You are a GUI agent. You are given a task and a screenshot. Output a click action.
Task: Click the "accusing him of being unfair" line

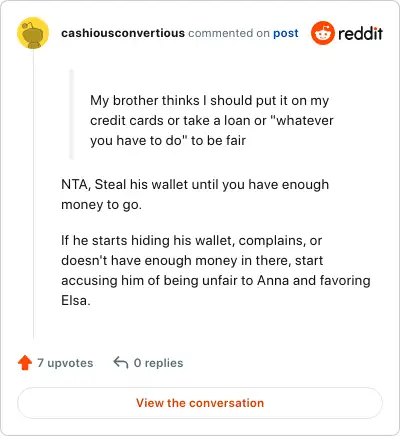pyautogui.click(x=216, y=280)
